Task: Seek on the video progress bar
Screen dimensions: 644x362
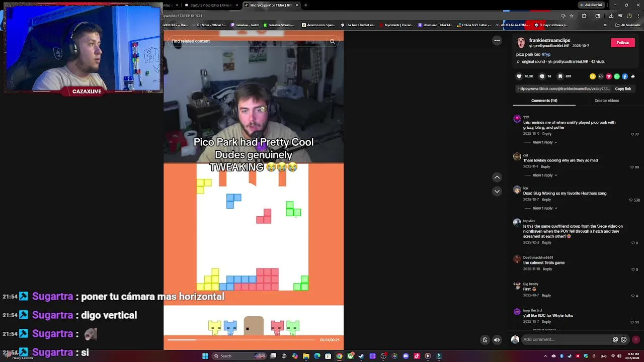Action: coord(242,340)
